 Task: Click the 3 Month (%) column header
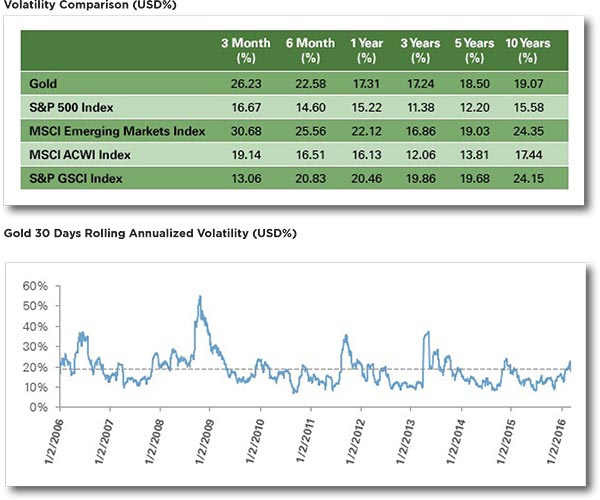pos(246,50)
